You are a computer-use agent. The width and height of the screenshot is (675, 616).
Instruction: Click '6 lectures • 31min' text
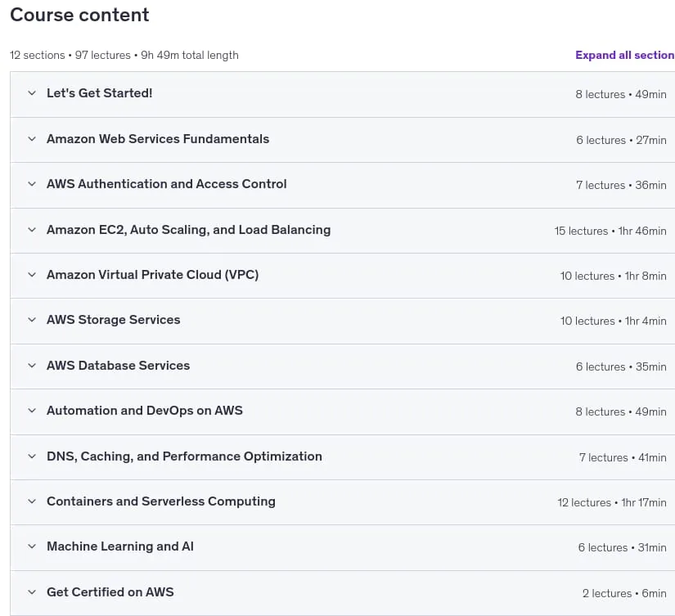[x=622, y=548]
